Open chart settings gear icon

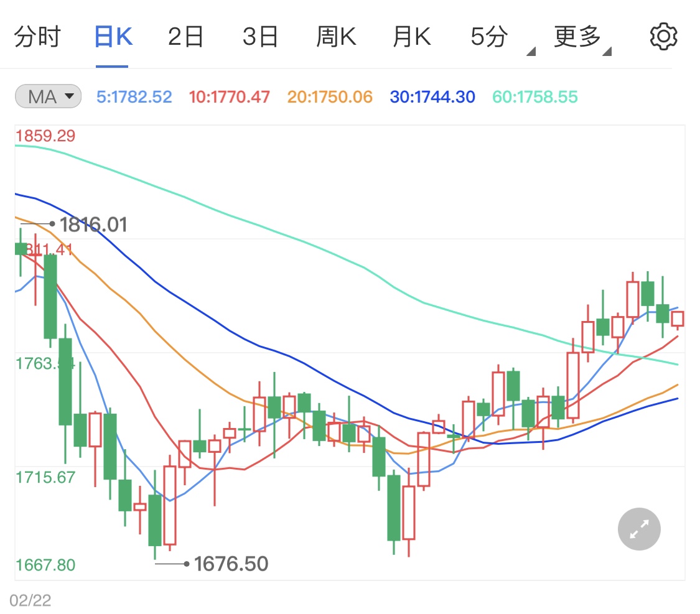(x=663, y=36)
